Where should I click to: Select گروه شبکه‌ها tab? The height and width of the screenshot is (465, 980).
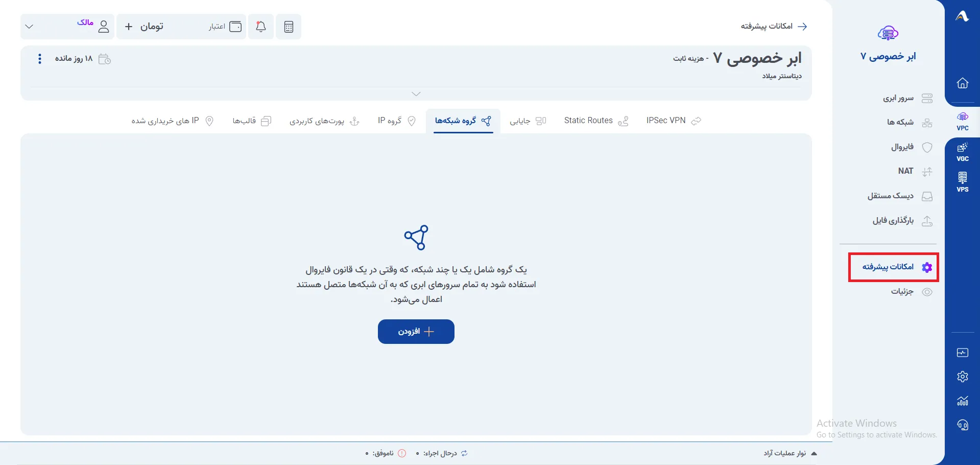click(463, 121)
